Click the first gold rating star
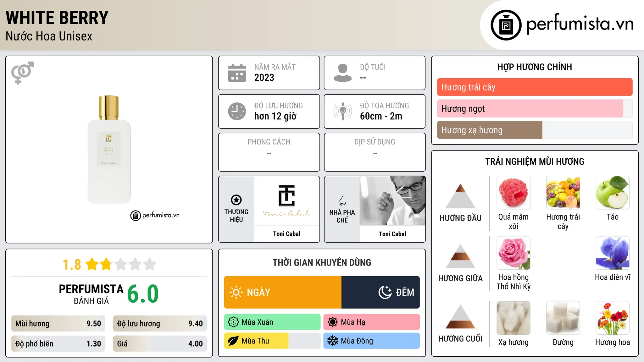Image resolution: width=644 pixels, height=362 pixels. click(x=92, y=264)
